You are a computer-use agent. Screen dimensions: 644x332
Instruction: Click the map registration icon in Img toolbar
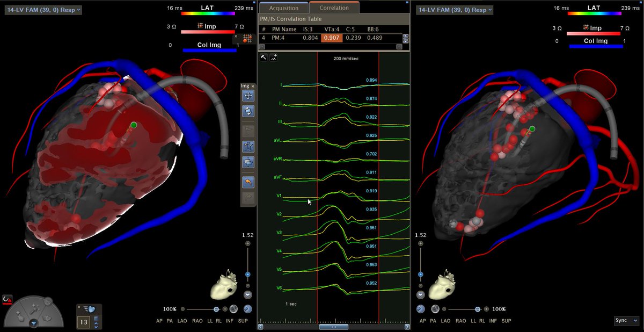[248, 146]
